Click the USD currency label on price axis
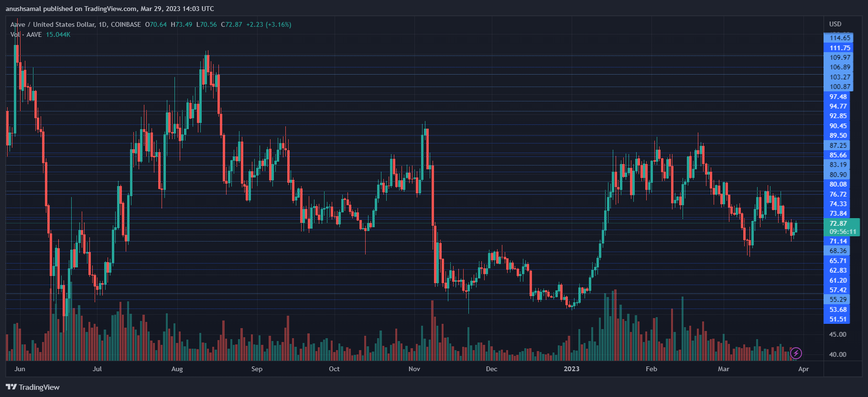Viewport: 868px width, 397px height. [x=835, y=24]
